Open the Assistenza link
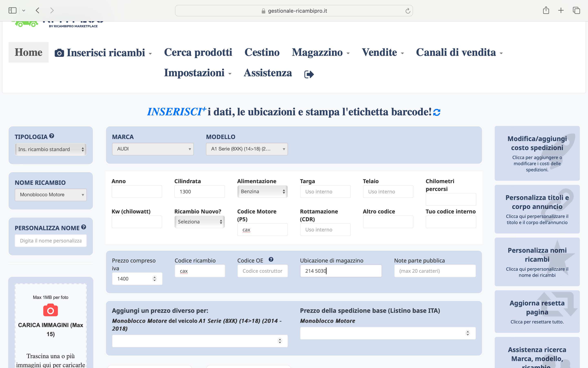This screenshot has height=368, width=588. tap(268, 73)
